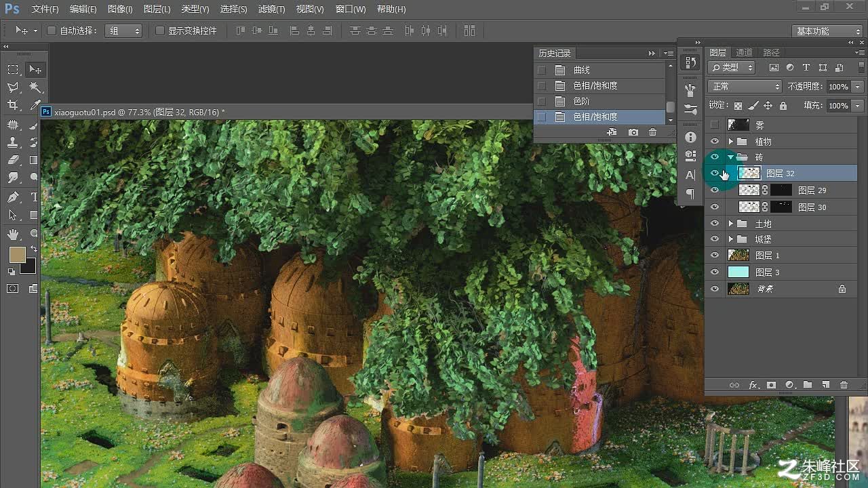This screenshot has height=488, width=868.
Task: Create new layer icon
Action: point(826,385)
